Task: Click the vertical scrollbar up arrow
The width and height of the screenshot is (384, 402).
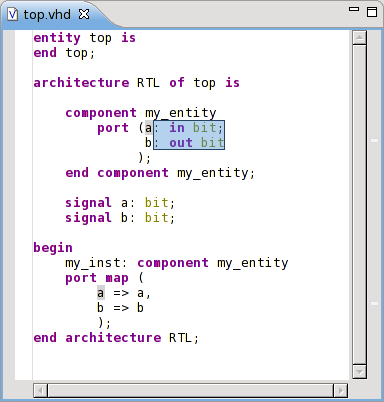Action: (359, 38)
